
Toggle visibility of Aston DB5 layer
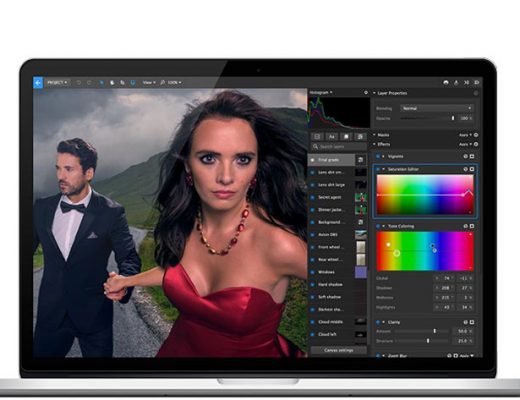coord(313,235)
